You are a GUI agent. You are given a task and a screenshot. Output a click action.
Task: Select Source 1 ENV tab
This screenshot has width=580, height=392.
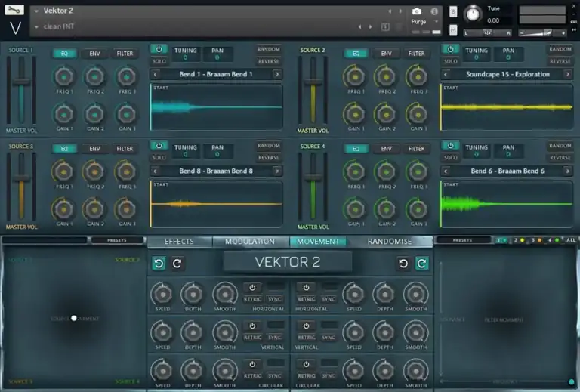pos(94,54)
